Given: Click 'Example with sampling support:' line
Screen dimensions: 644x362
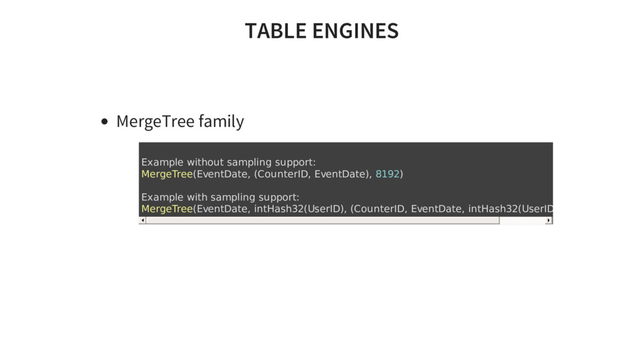Looking at the screenshot, I should [220, 197].
